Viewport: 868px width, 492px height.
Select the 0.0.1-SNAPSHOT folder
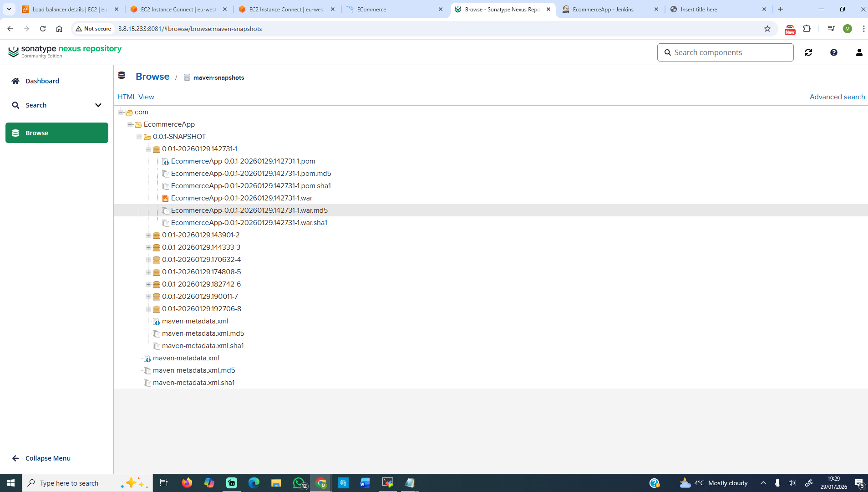179,137
